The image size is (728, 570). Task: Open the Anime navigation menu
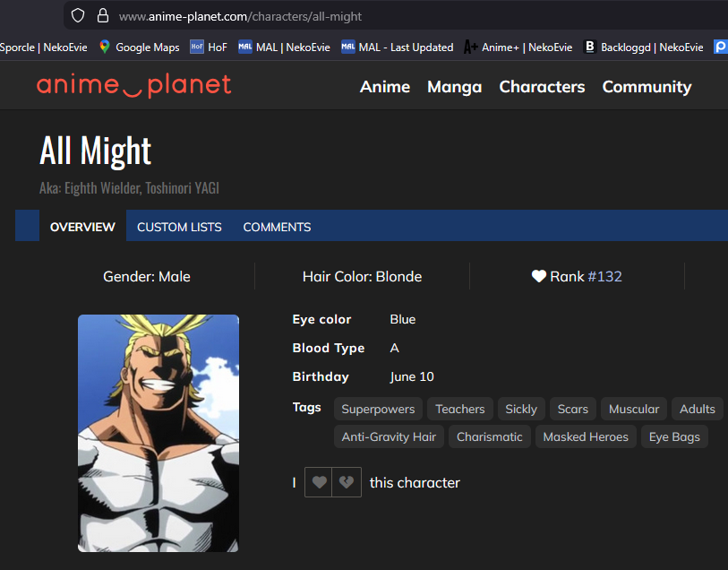tap(385, 87)
